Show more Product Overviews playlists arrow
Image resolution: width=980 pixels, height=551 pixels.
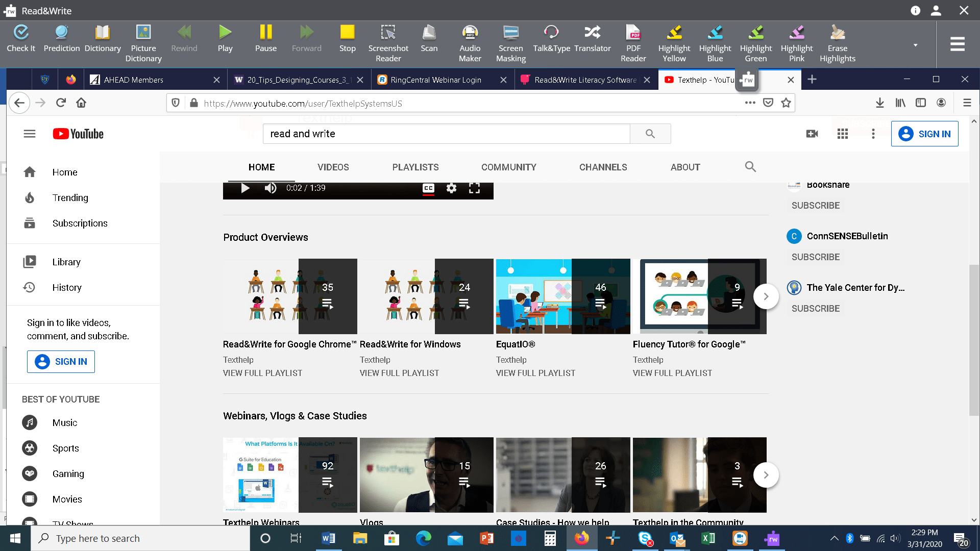[x=766, y=296]
